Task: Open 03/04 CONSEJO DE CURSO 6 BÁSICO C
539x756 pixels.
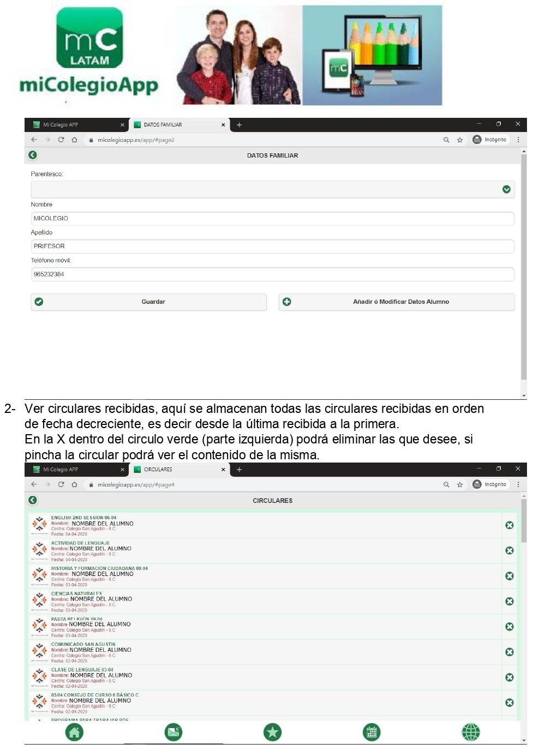Action: (265, 703)
